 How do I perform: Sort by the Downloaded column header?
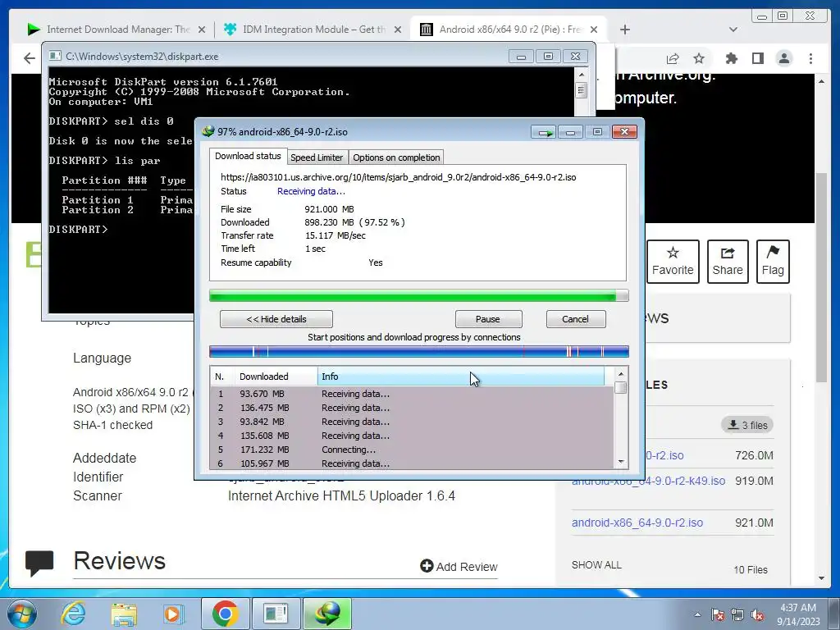pyautogui.click(x=276, y=377)
